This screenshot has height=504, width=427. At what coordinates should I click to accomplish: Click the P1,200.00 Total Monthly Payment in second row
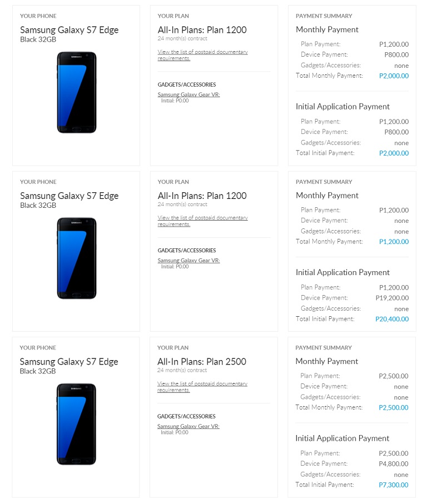(394, 242)
